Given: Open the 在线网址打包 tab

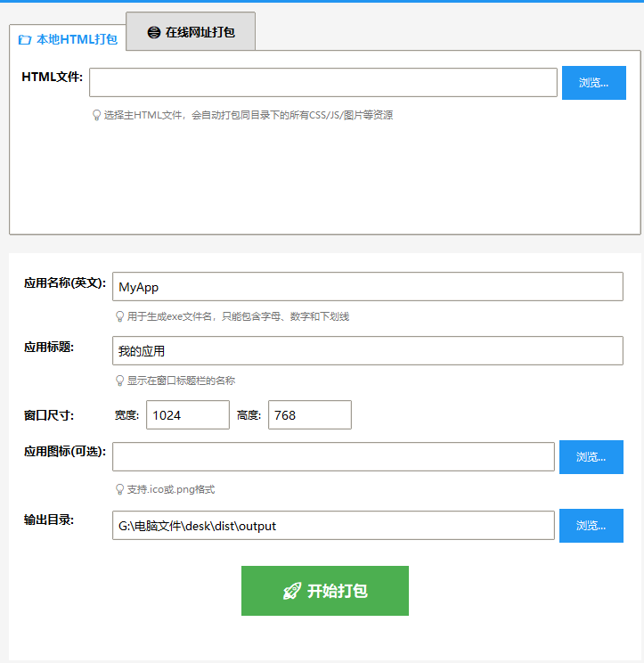Looking at the screenshot, I should click(191, 32).
